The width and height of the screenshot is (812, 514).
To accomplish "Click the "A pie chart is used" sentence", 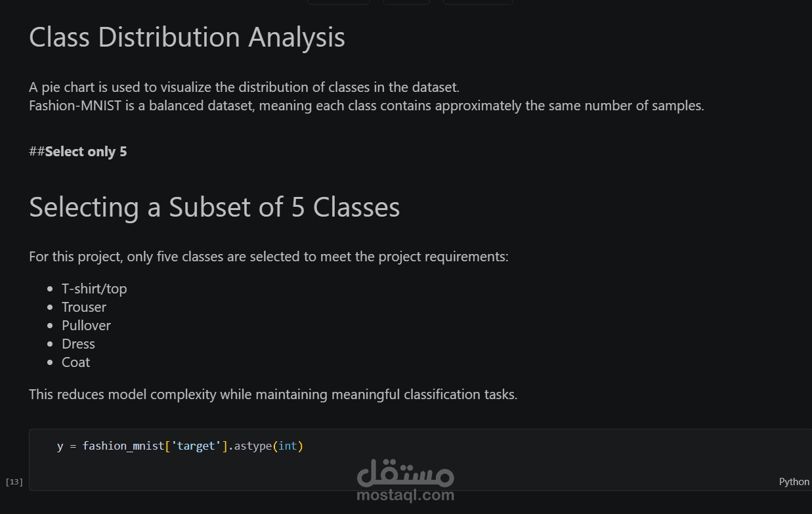I will click(x=244, y=87).
